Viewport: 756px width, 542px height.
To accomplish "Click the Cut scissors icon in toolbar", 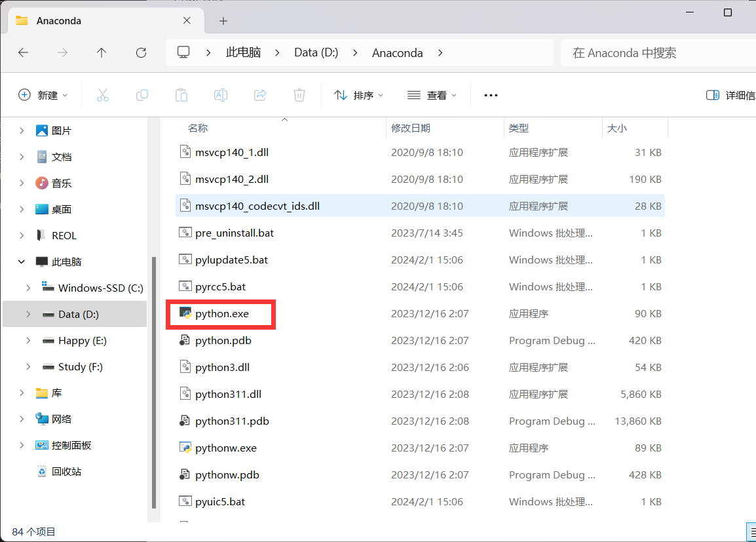I will tap(103, 95).
